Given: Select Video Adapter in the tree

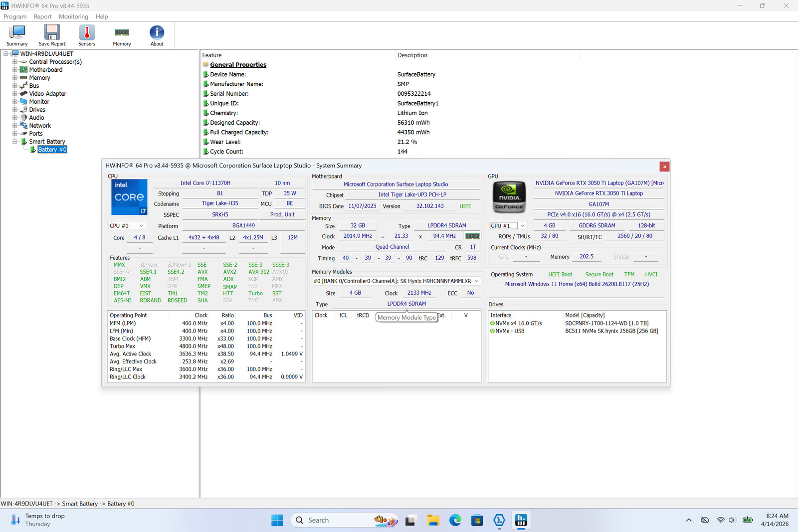Looking at the screenshot, I should point(47,94).
